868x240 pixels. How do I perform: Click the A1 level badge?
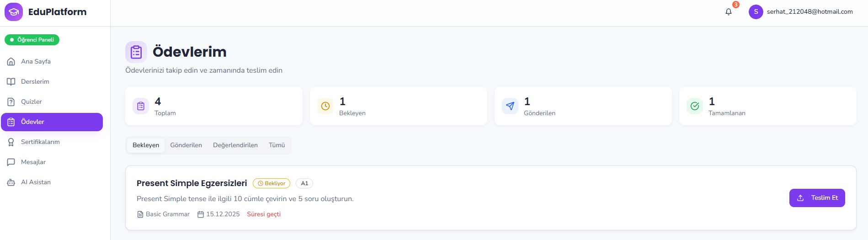pyautogui.click(x=304, y=183)
